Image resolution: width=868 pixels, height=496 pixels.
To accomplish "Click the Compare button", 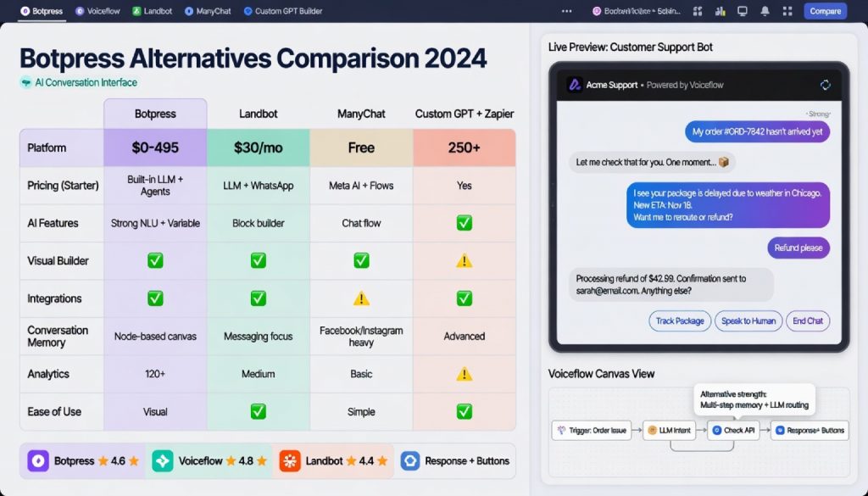I will [825, 11].
